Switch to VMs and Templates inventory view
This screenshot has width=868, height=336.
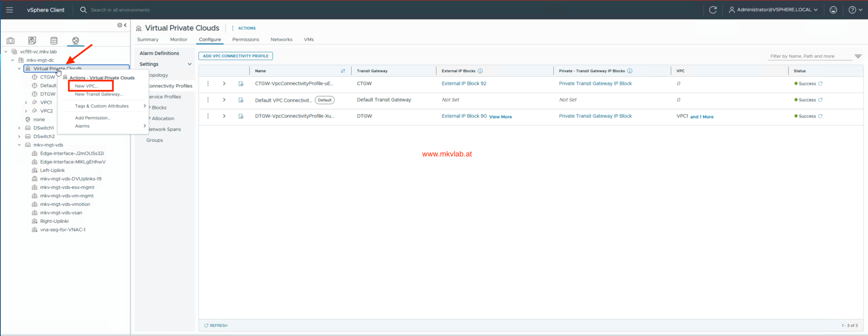(32, 41)
